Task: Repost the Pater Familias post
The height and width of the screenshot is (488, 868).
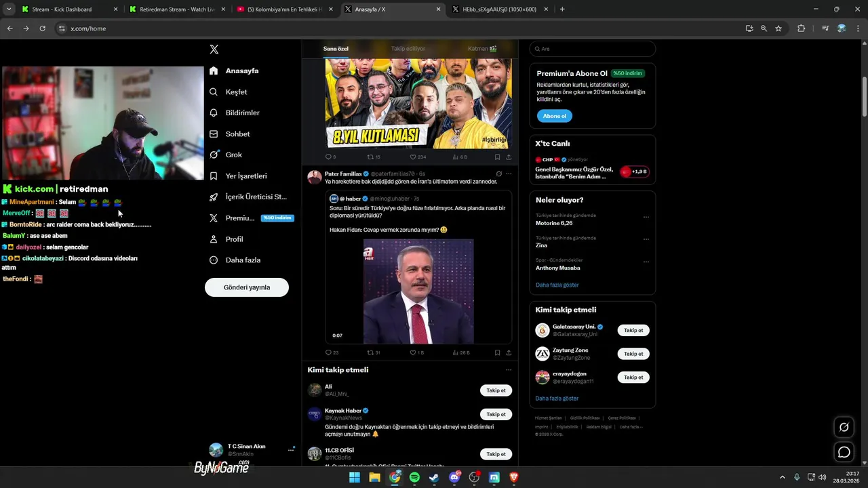Action: tap(370, 352)
